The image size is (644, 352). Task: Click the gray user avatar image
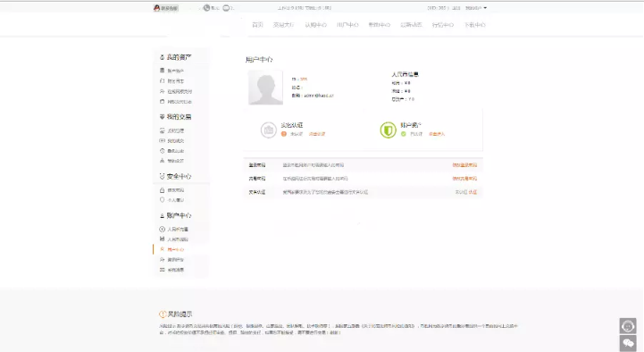coord(266,88)
